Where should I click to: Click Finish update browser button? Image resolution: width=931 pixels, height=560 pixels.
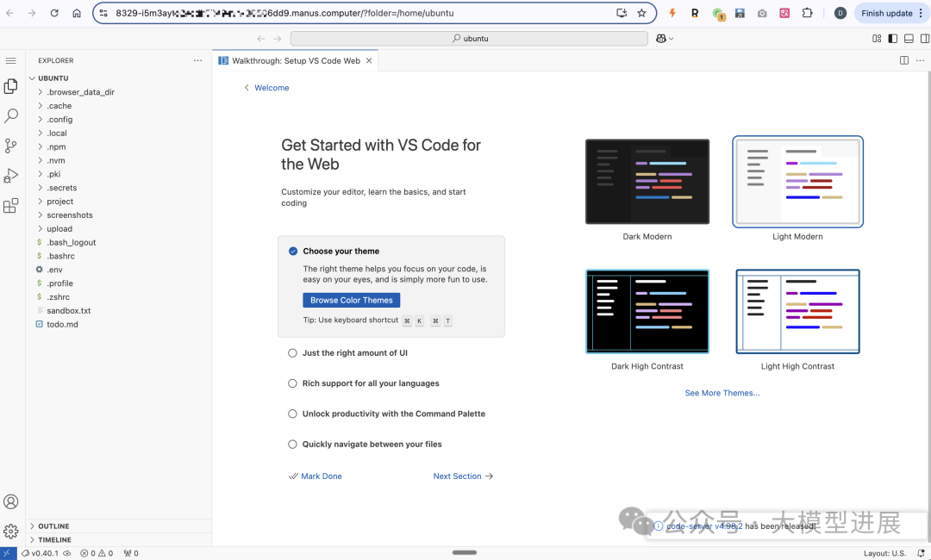(x=886, y=13)
